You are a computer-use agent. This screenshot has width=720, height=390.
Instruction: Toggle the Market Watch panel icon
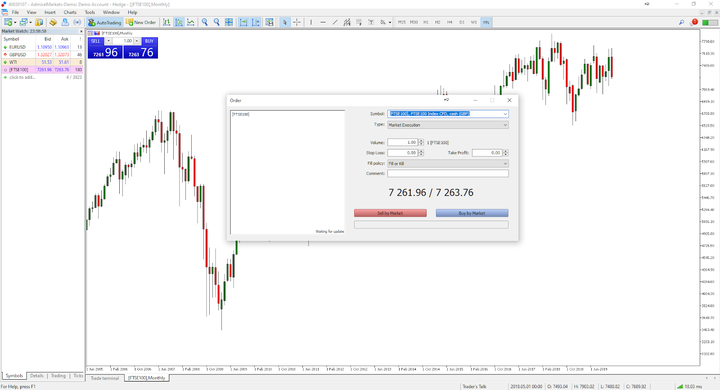pyautogui.click(x=39, y=22)
